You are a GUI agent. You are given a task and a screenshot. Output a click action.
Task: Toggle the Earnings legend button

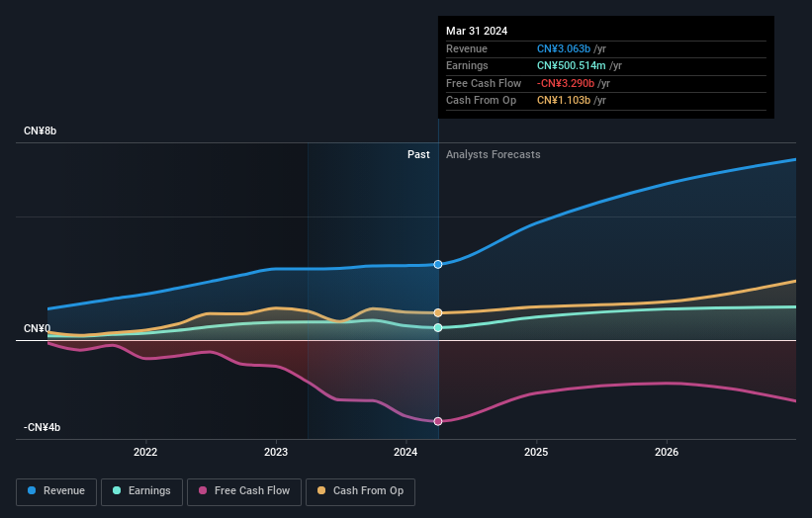(x=141, y=491)
